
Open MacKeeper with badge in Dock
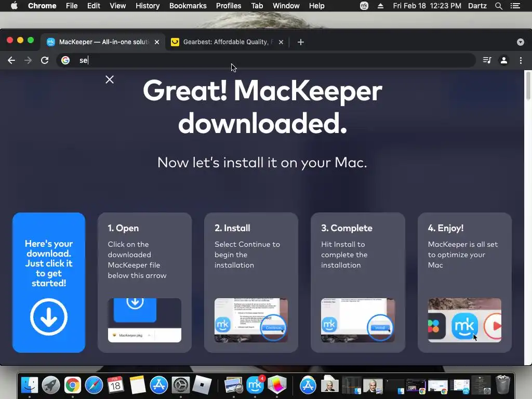click(x=255, y=384)
